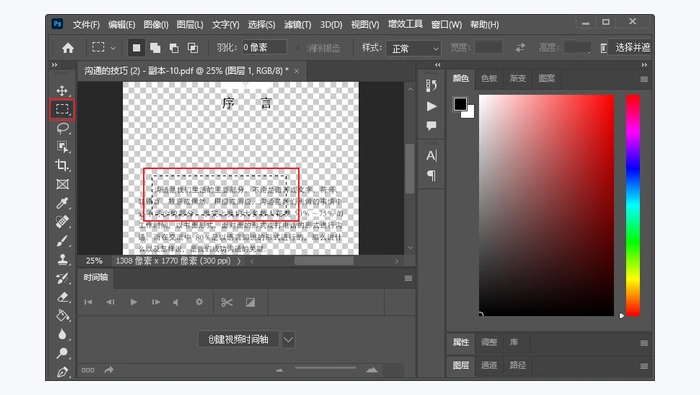Toggle timeline audio mute speaker
700x395 pixels.
(x=176, y=302)
